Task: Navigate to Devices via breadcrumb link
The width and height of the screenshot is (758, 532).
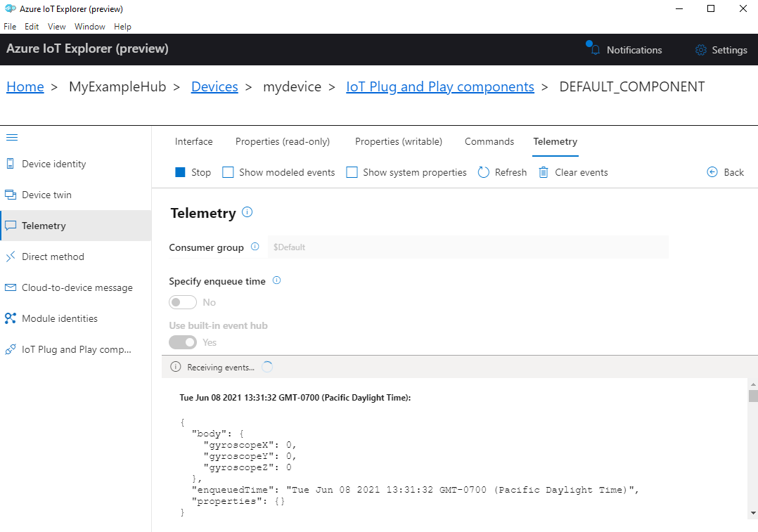Action: click(214, 86)
